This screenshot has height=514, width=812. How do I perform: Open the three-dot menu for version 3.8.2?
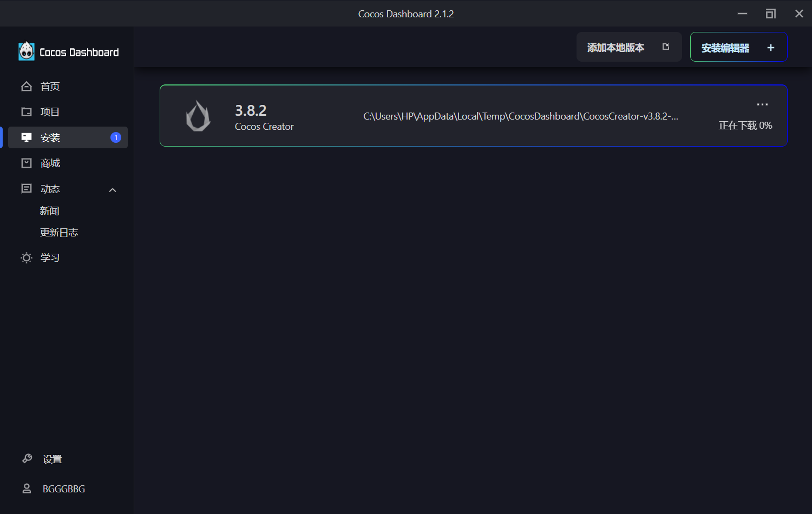click(x=762, y=104)
